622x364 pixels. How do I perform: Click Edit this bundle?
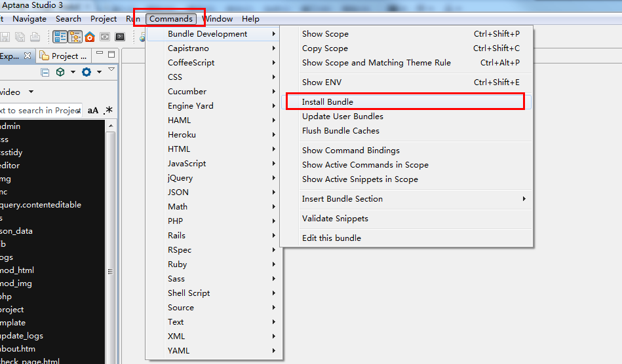tap(406, 238)
